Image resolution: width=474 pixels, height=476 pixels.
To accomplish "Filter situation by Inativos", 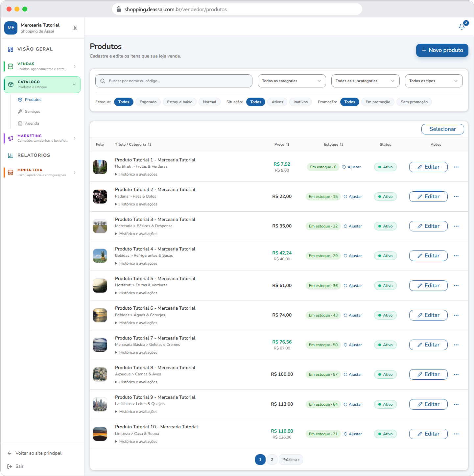I will (x=300, y=102).
